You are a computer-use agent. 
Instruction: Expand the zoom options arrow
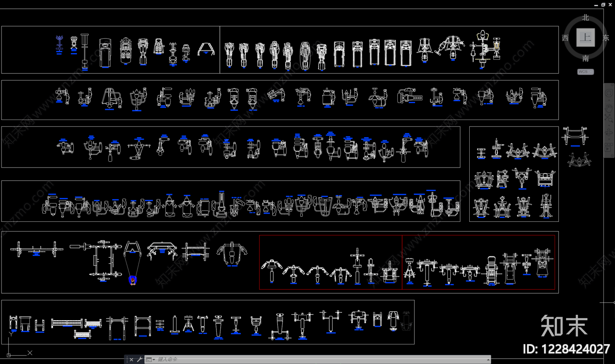(609, 125)
